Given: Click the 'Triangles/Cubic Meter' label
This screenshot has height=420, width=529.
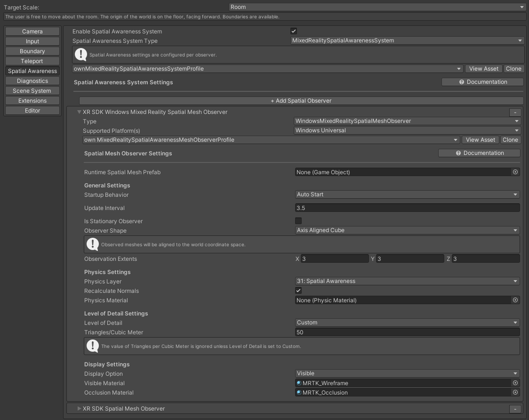Looking at the screenshot, I should (x=114, y=332).
